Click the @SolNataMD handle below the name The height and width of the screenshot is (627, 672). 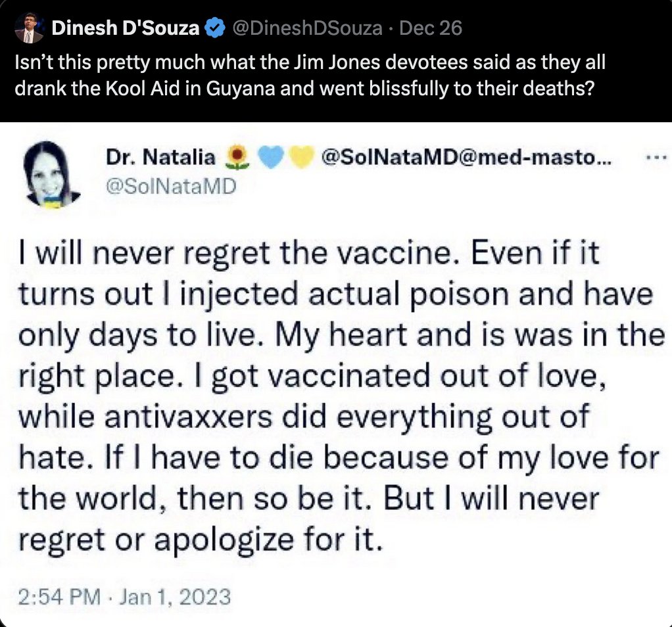click(x=171, y=187)
